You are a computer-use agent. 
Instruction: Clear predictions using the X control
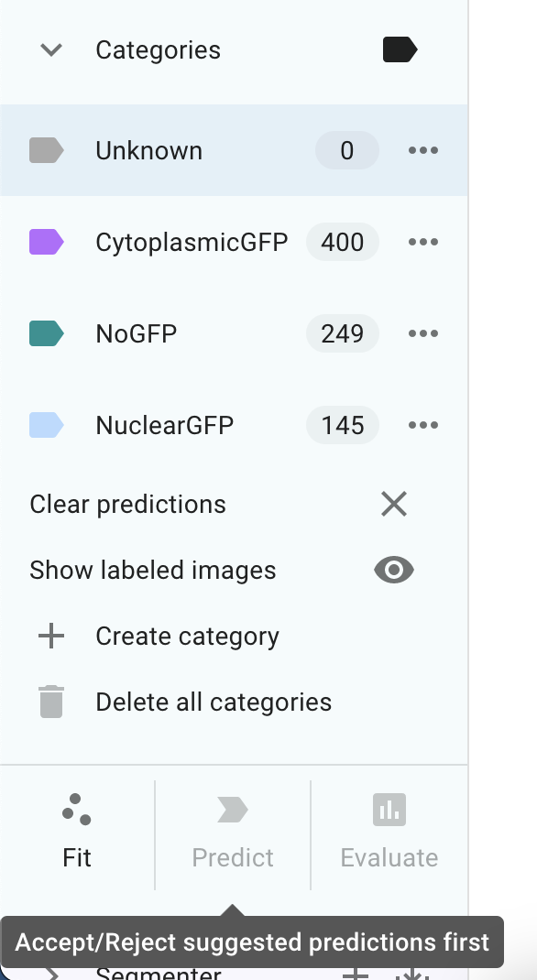(x=393, y=504)
